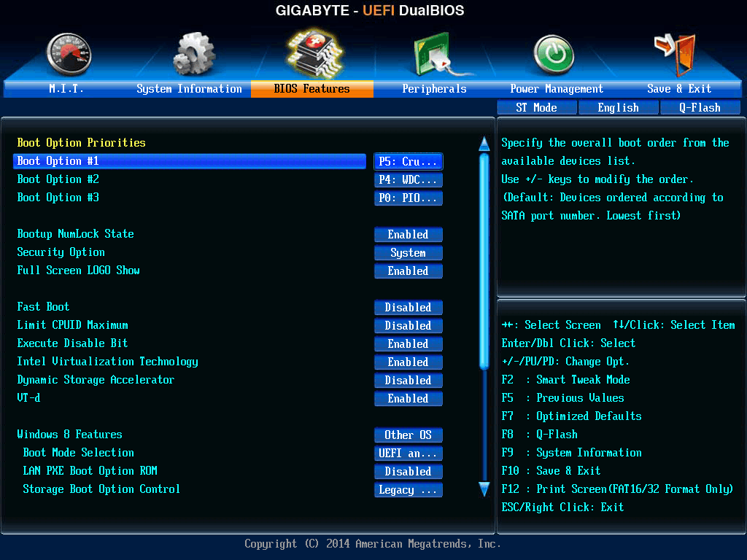Toggle Dynamic Storage Accelerator value
The width and height of the screenshot is (747, 560).
coord(409,380)
